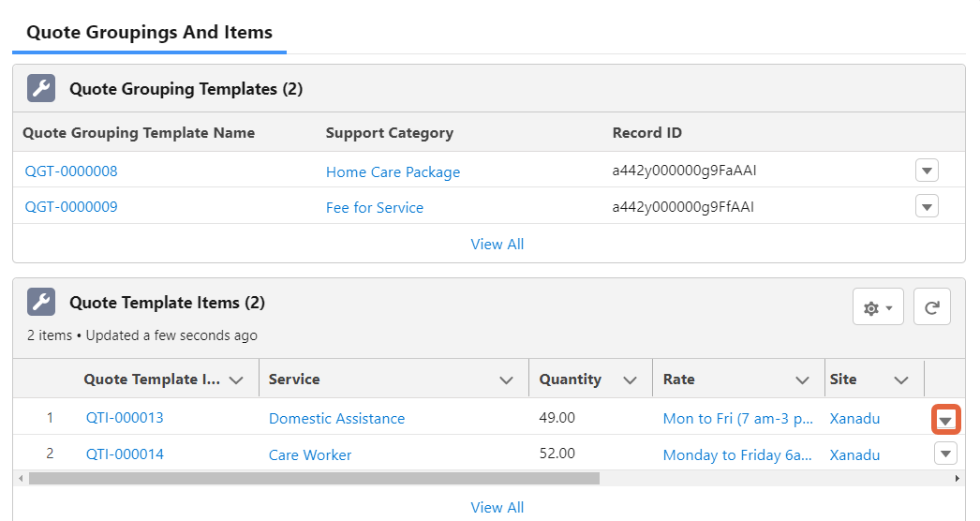Open the Site column header chevron
This screenshot has width=980, height=521.
coord(901,380)
